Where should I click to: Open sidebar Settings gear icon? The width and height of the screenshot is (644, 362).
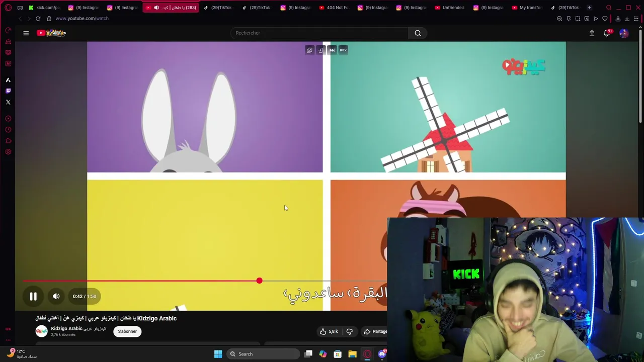click(x=8, y=152)
